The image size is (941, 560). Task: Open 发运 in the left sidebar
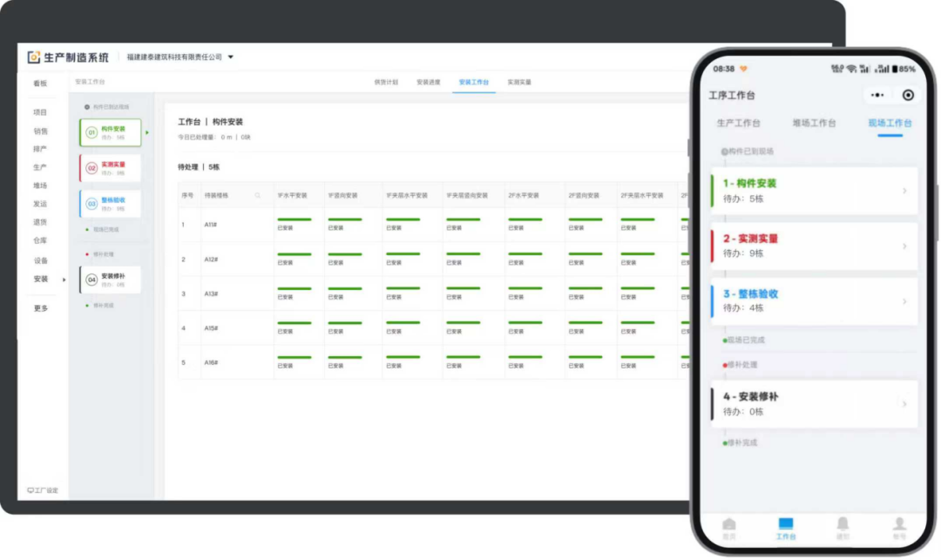[39, 204]
